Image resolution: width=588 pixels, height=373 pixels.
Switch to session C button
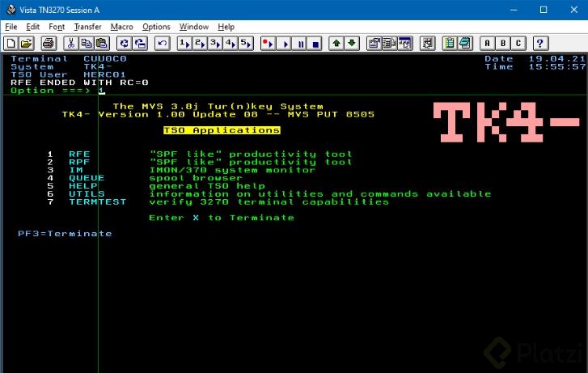coord(518,43)
